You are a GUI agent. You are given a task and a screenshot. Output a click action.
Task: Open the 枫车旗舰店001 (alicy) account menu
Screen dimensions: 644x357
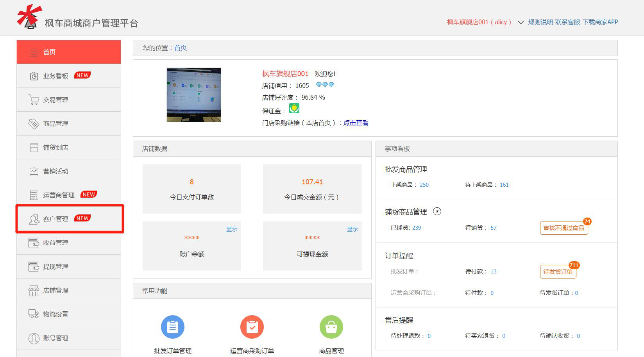[x=479, y=22]
